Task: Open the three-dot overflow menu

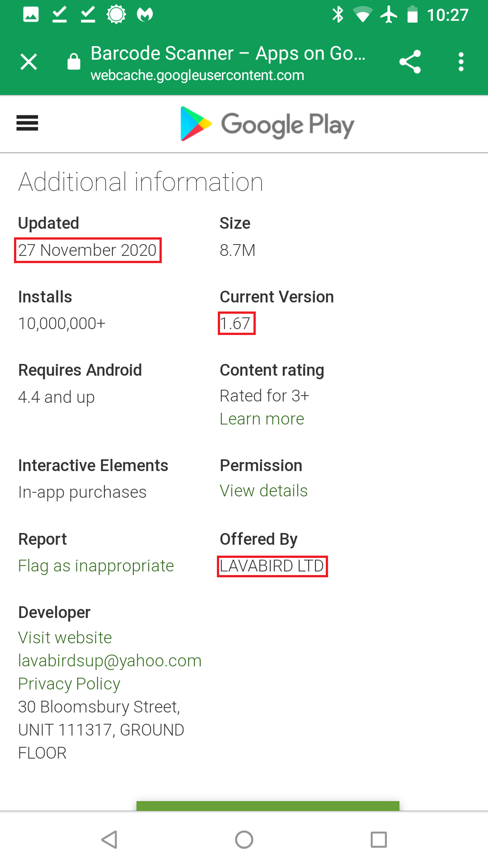Action: pyautogui.click(x=461, y=62)
